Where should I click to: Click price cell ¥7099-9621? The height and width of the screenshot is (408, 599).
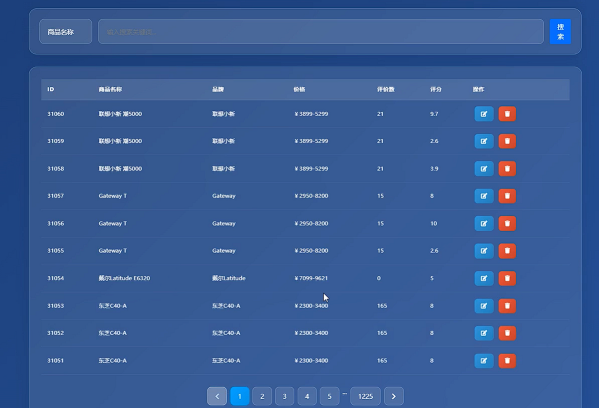(311, 278)
